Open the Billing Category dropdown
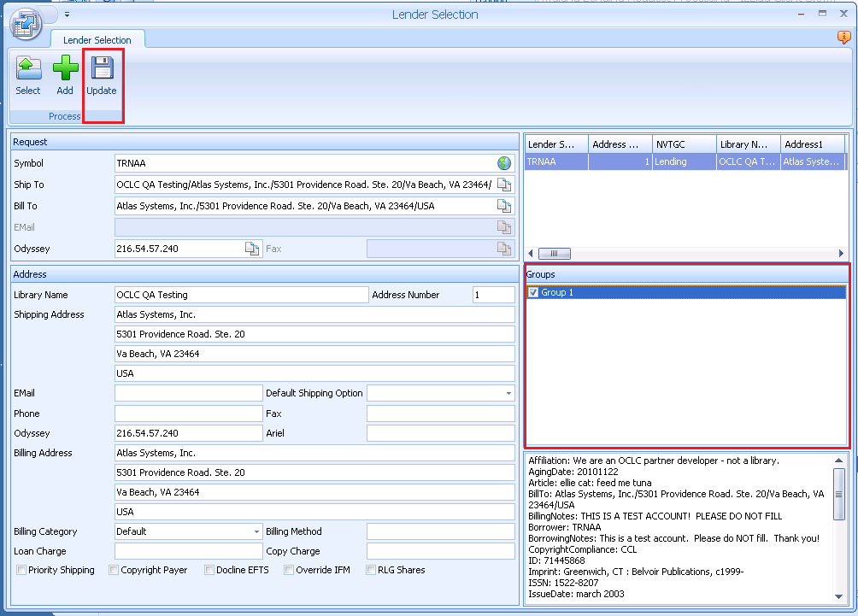The width and height of the screenshot is (858, 616). click(x=256, y=531)
